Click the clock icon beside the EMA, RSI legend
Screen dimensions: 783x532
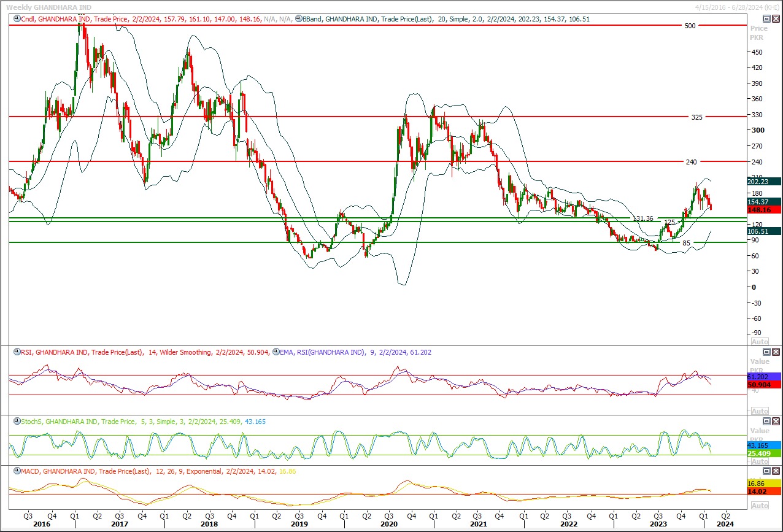click(276, 352)
